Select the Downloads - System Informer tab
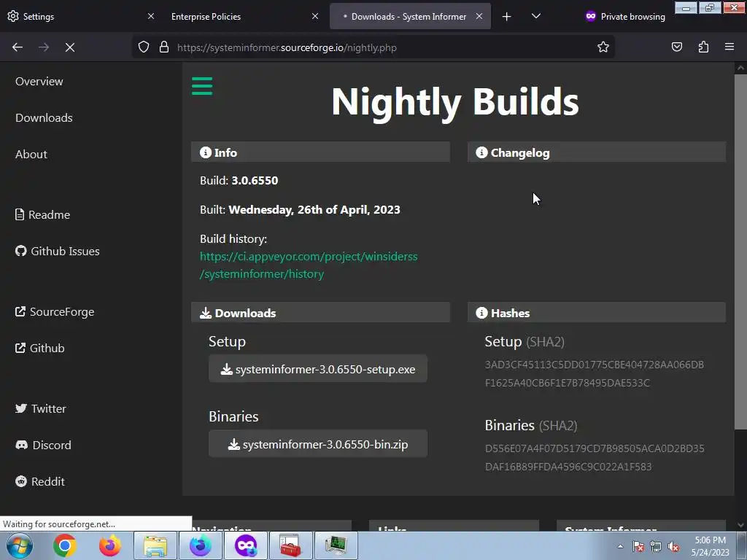 (410, 16)
